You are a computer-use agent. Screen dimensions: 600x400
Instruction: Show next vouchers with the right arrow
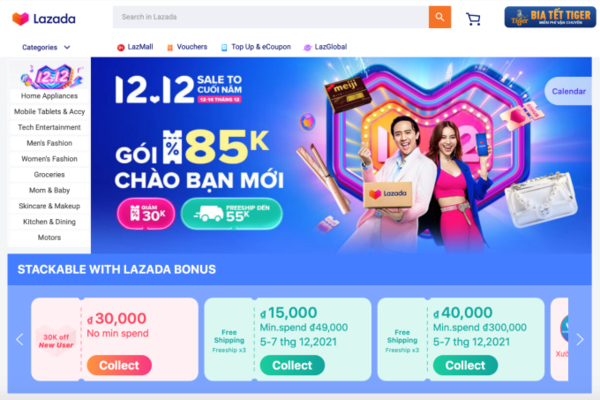(x=580, y=339)
